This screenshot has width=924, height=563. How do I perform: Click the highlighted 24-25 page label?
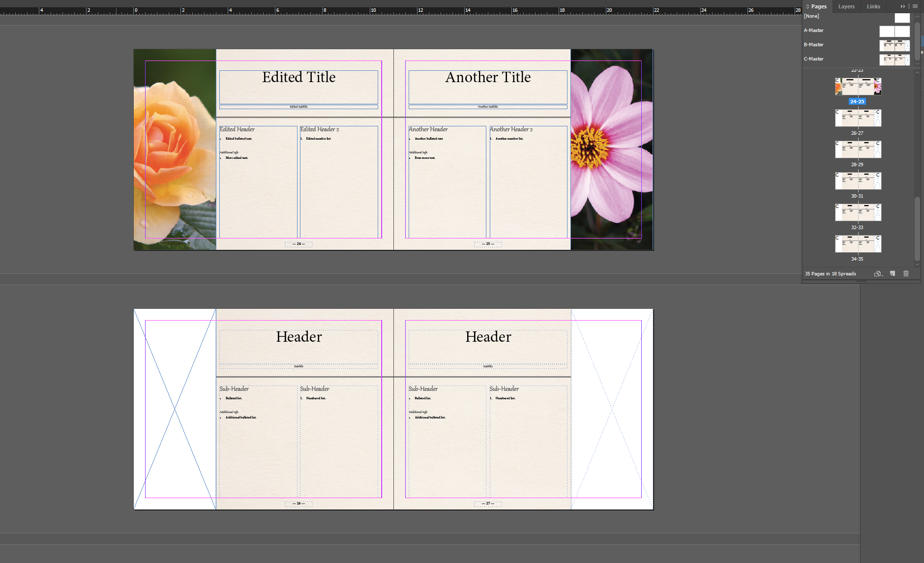tap(857, 102)
